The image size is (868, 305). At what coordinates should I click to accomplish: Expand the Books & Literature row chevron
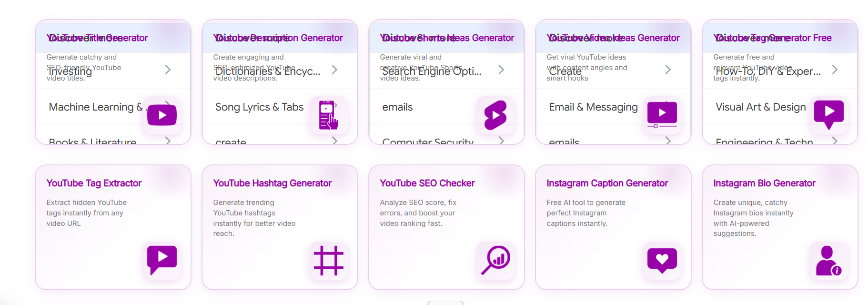168,140
